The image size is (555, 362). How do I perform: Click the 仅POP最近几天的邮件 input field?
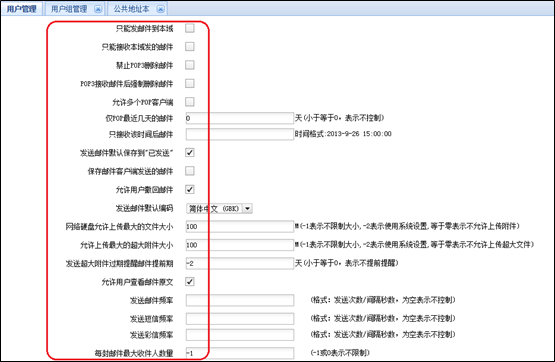coord(240,118)
